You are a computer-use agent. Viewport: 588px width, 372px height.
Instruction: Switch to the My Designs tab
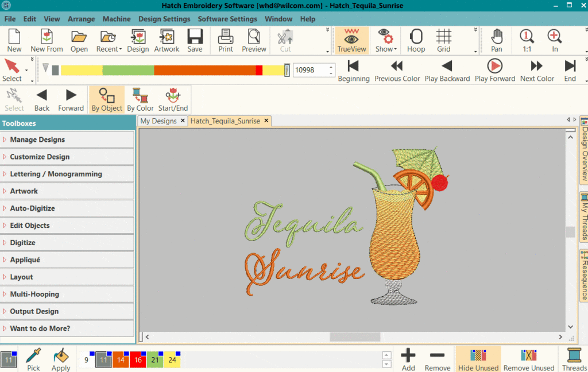158,121
